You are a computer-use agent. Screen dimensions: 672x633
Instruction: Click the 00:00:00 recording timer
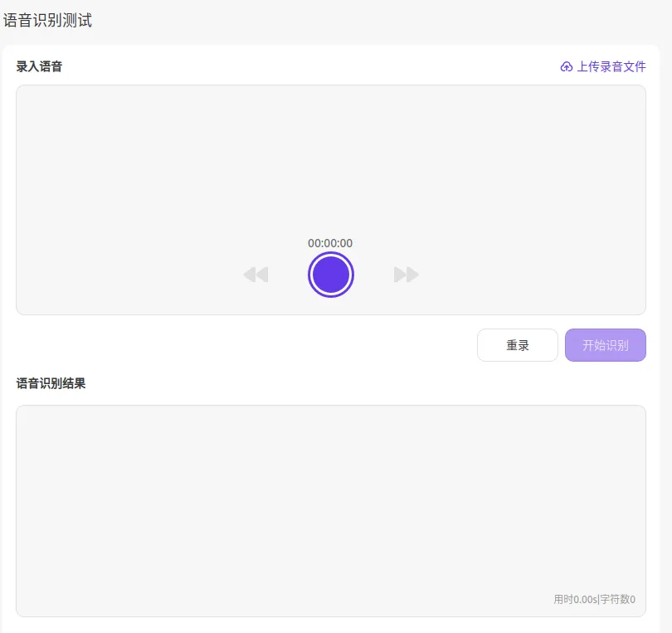330,243
